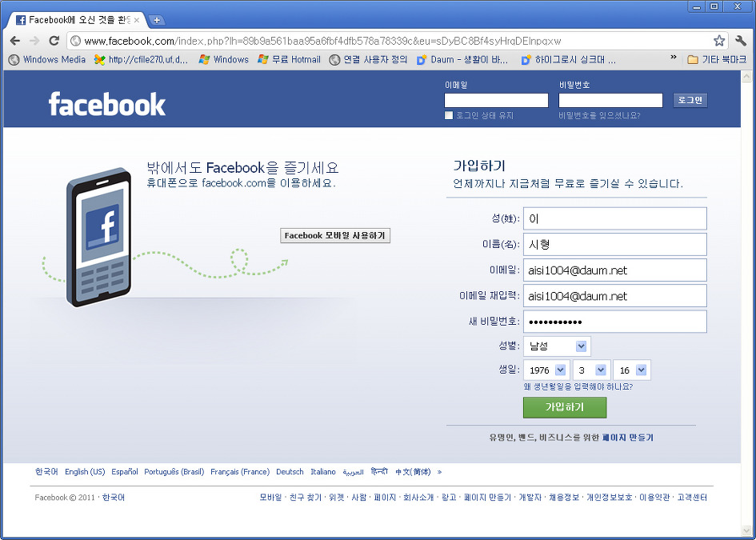Open a new tab with plus button

coord(157,20)
